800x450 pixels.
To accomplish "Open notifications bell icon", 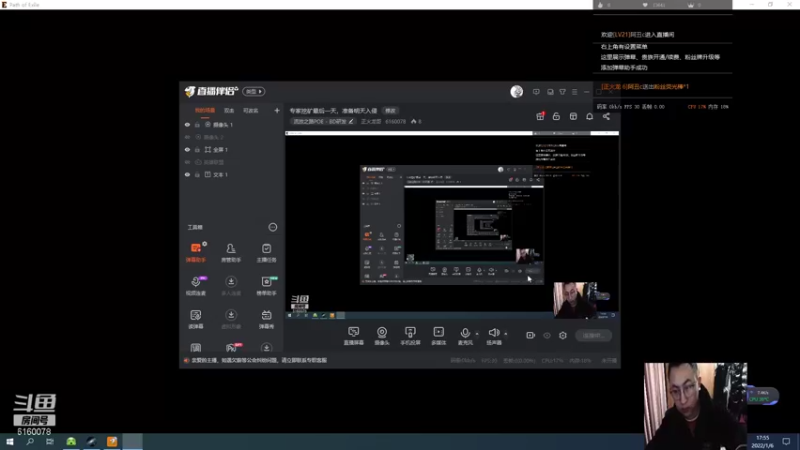I will click(590, 116).
